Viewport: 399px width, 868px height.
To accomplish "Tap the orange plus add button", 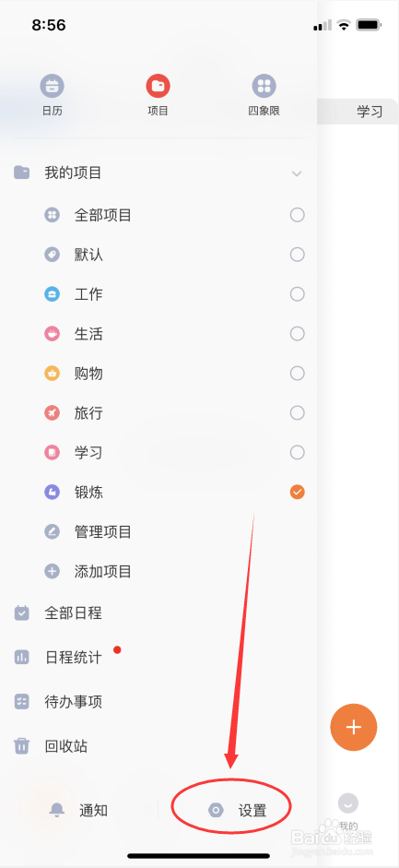I will (x=354, y=728).
